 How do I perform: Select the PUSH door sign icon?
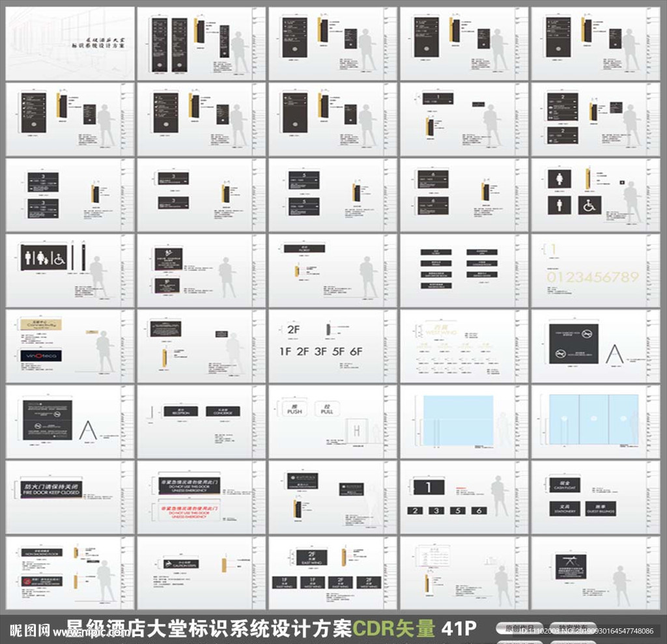point(294,409)
